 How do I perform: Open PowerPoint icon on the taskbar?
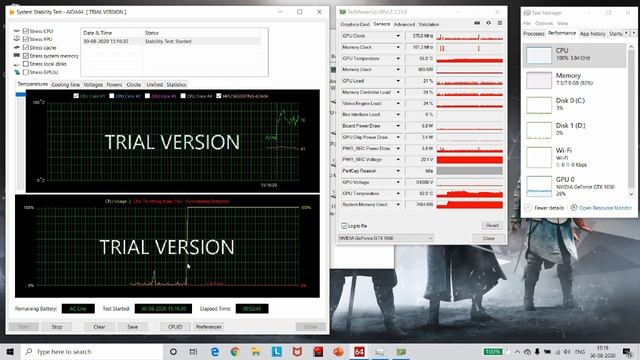338,351
